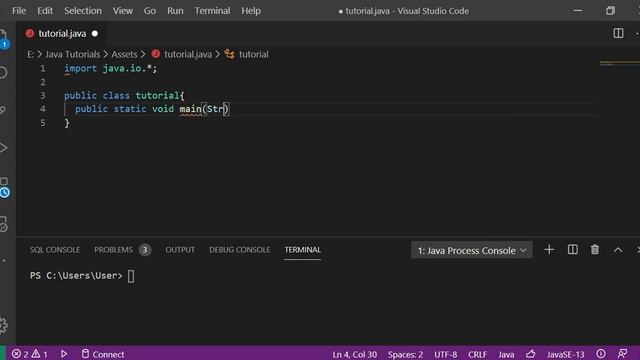Click the E: drive breadcrumb
This screenshot has height=360, width=640.
30,54
